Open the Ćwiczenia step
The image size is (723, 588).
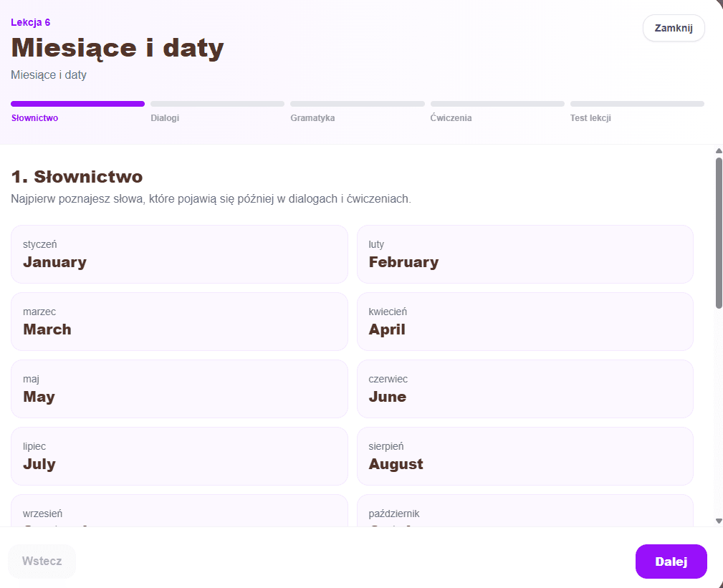[x=451, y=118]
